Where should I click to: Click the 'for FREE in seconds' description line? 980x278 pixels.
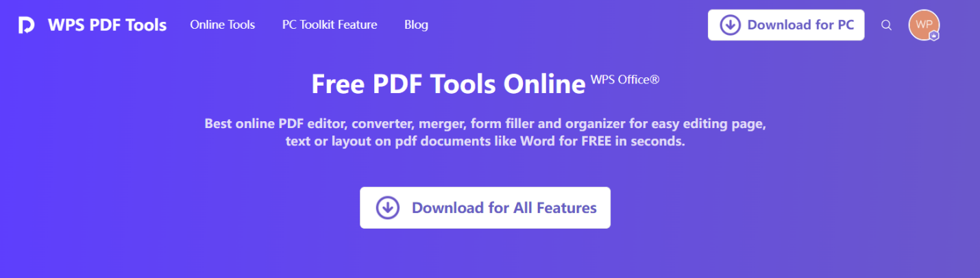point(485,142)
